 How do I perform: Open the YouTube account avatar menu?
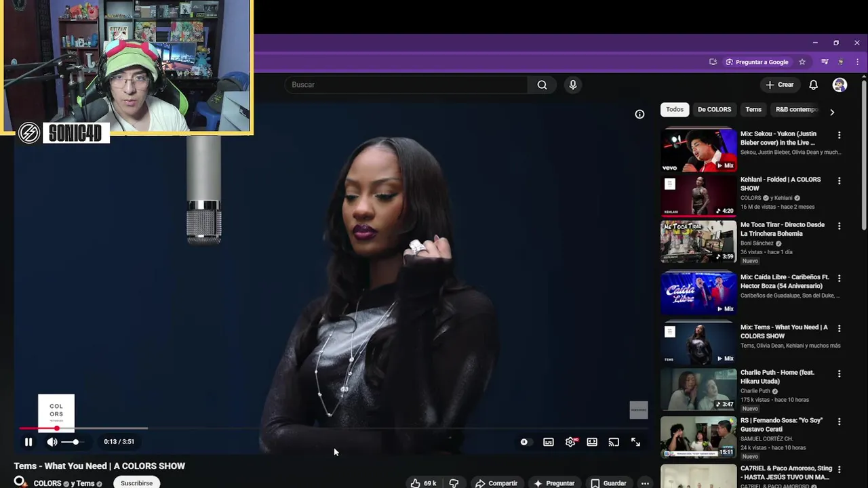pos(840,85)
